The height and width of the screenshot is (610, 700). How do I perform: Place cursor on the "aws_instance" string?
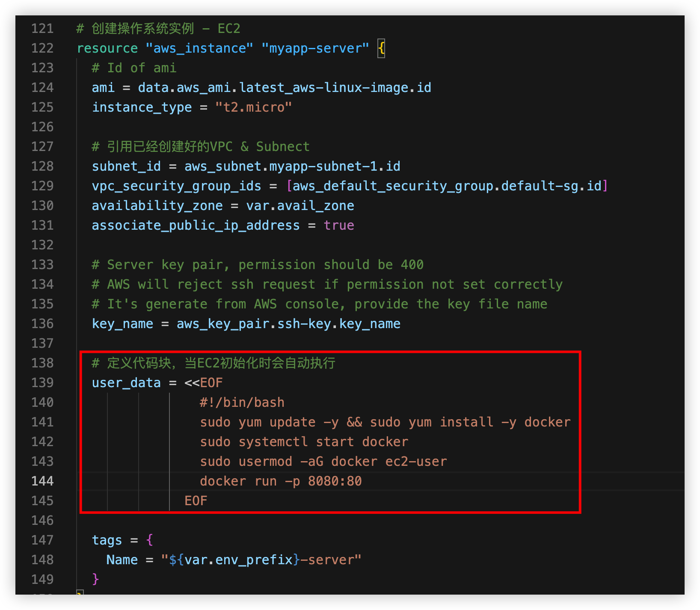click(x=199, y=48)
